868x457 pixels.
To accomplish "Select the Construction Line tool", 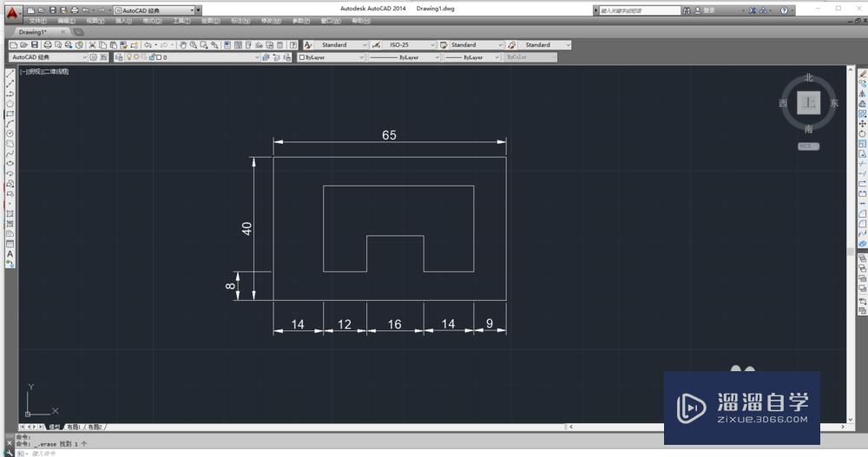I will pos(10,83).
